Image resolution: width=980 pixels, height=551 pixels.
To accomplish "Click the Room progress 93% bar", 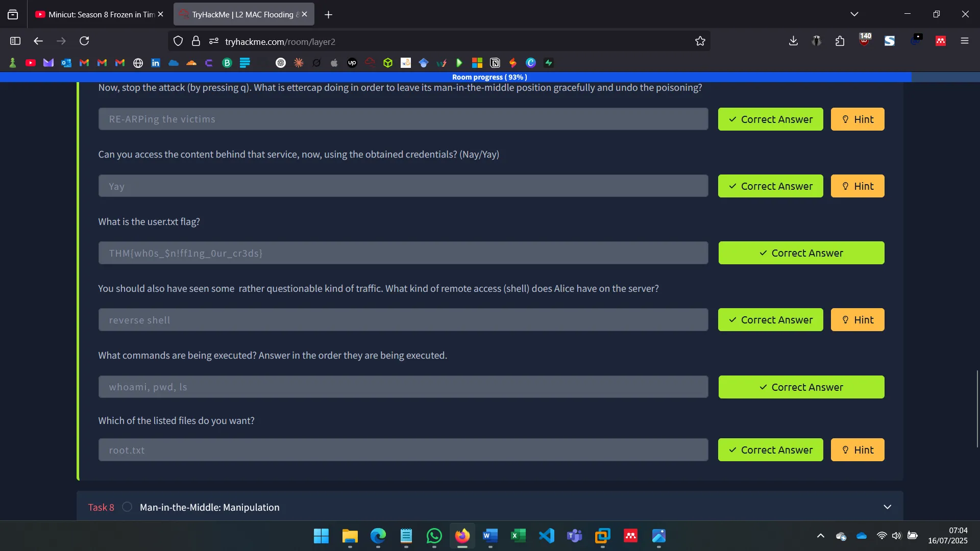I will pos(489,77).
